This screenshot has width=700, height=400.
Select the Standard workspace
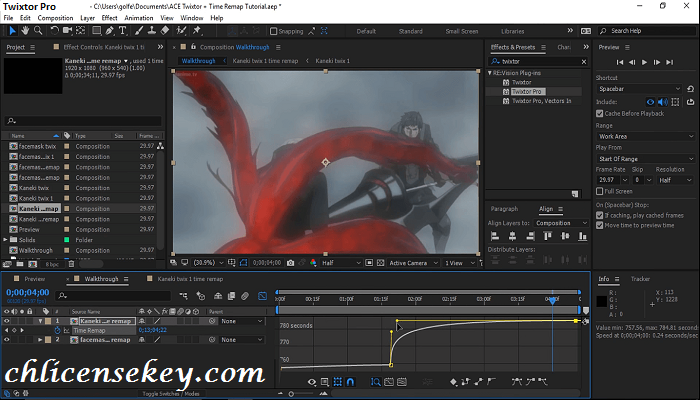pyautogui.click(x=410, y=31)
